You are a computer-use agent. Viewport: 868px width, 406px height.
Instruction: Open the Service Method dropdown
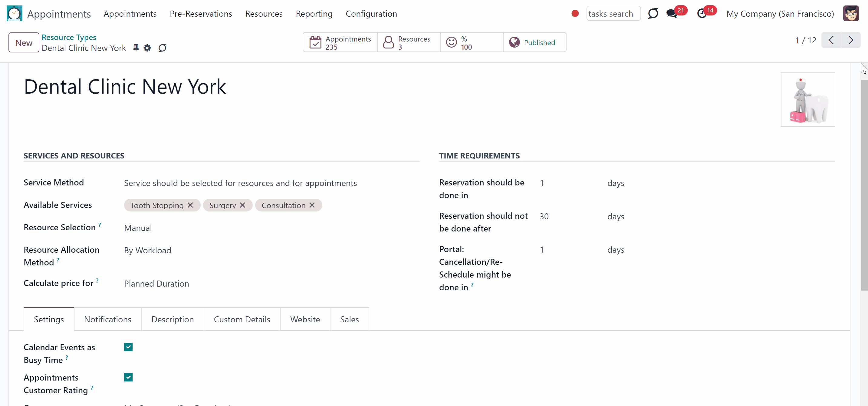[271, 183]
